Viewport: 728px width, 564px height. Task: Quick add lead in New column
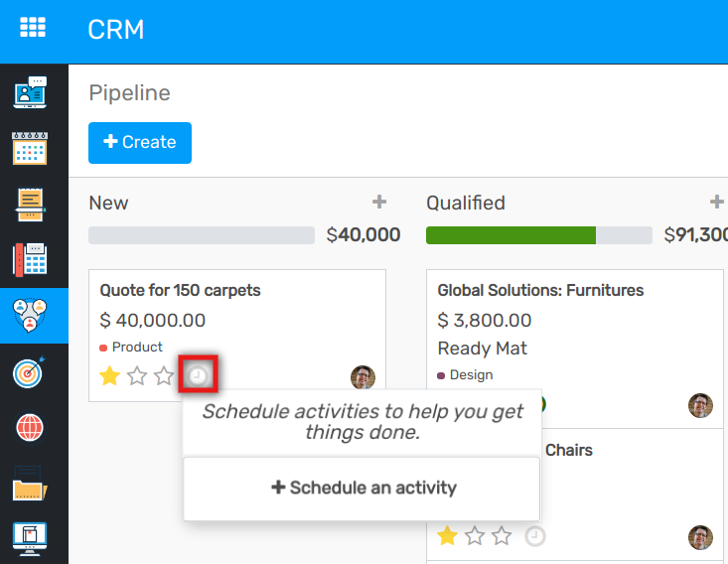tap(378, 203)
